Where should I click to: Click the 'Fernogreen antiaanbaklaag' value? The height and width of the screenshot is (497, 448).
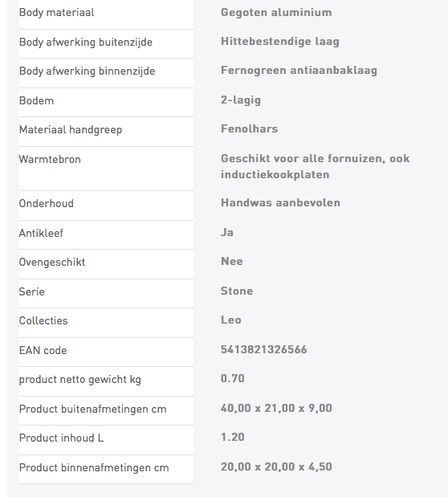(299, 71)
